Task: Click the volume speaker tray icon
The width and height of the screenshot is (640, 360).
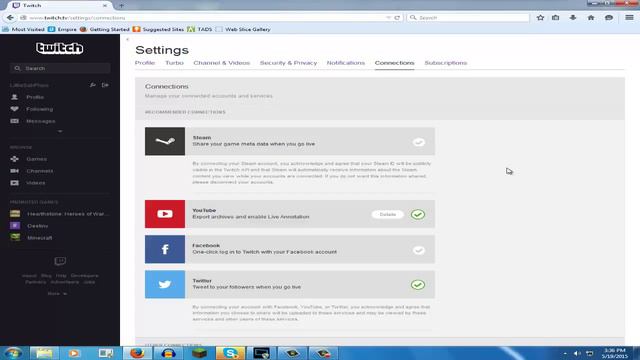Action: point(577,353)
